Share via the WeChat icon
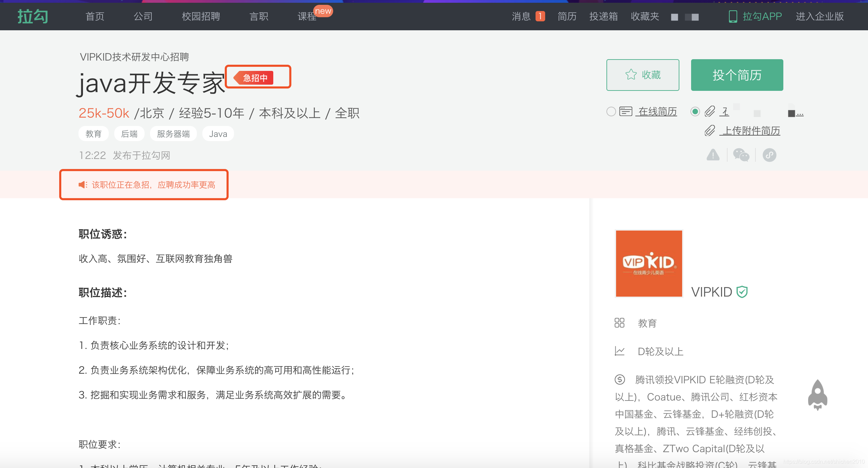The height and width of the screenshot is (468, 868). click(x=741, y=155)
